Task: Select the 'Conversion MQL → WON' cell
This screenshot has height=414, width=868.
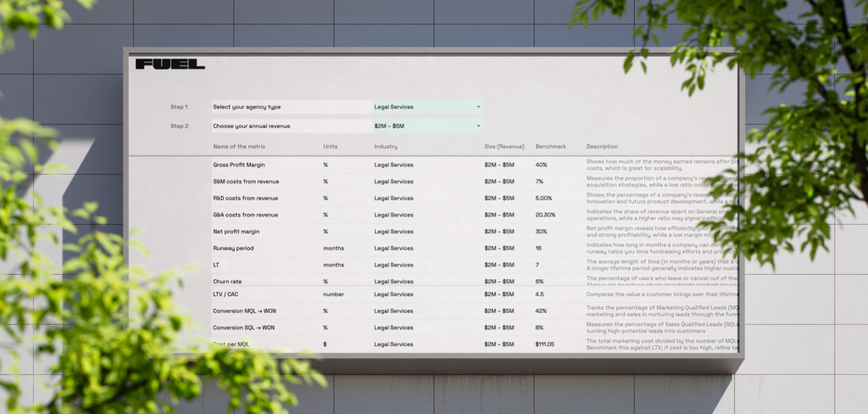Action: [244, 310]
